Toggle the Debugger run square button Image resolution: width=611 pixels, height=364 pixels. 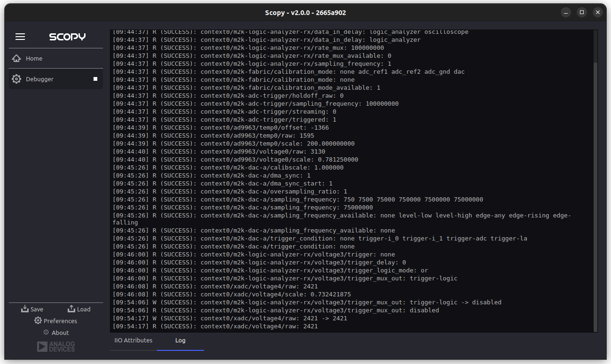pyautogui.click(x=95, y=79)
